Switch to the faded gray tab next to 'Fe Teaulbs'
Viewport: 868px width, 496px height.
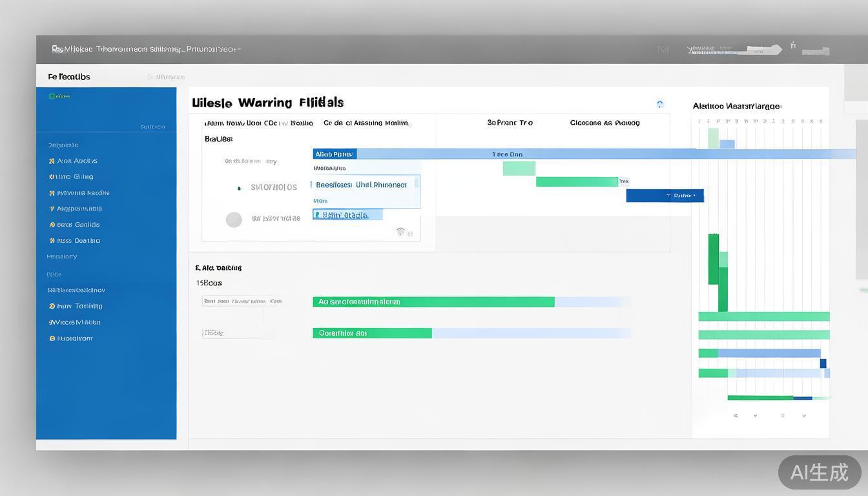[165, 77]
